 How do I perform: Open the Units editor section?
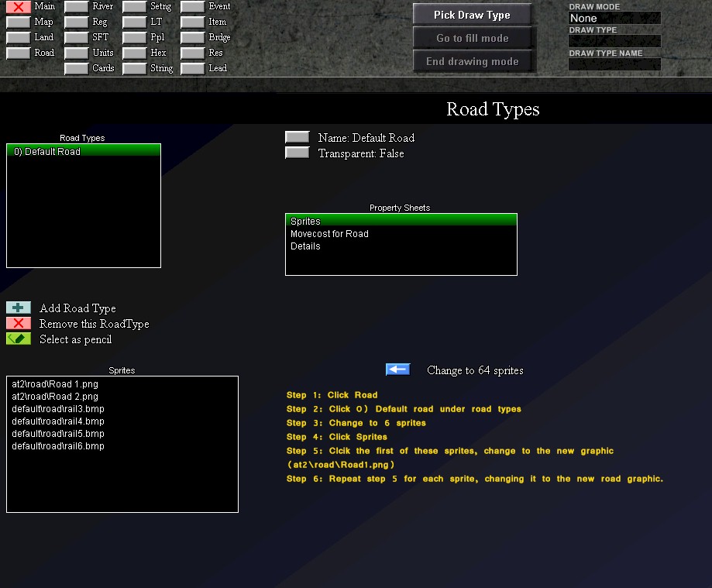tap(76, 53)
